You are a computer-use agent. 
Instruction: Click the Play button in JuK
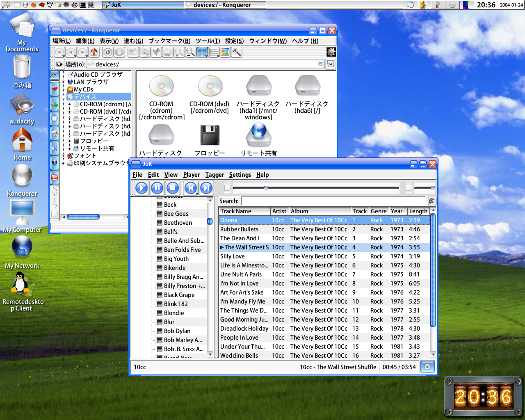(x=142, y=188)
